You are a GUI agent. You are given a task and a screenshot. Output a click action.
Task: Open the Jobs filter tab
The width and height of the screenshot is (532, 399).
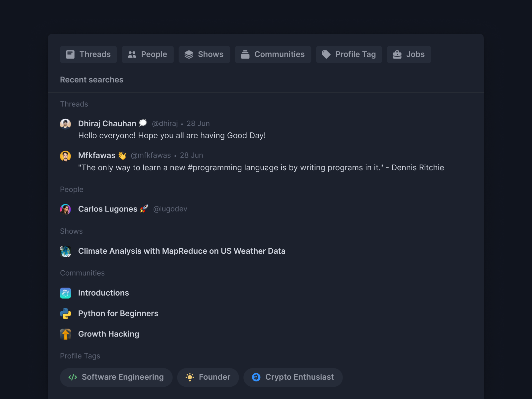click(409, 54)
